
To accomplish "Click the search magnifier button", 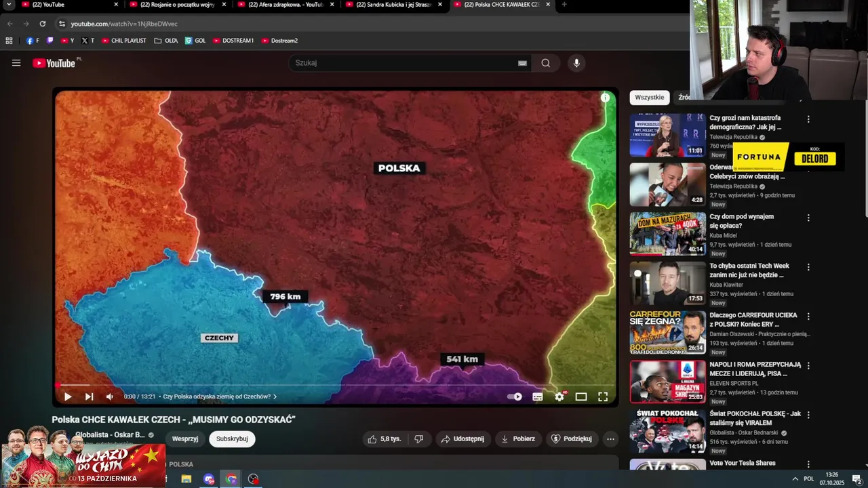I will pos(546,63).
